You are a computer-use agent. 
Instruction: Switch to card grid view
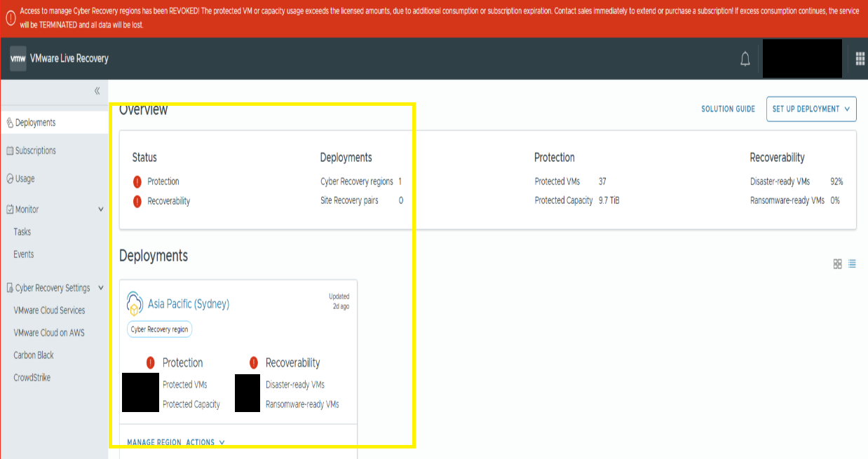click(837, 264)
